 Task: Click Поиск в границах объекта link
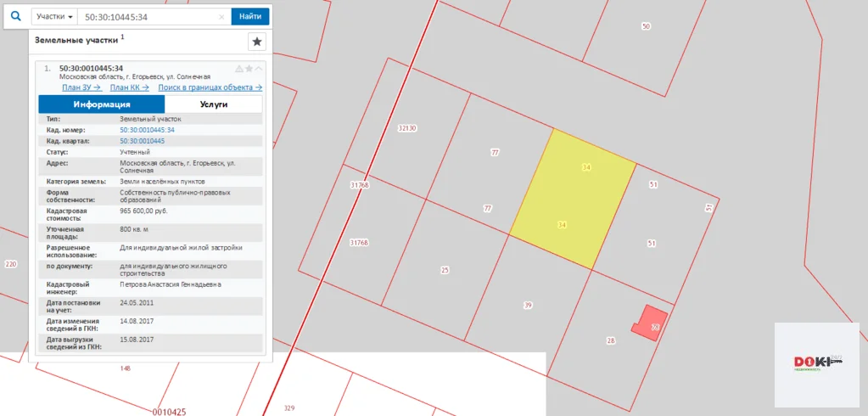pyautogui.click(x=210, y=87)
